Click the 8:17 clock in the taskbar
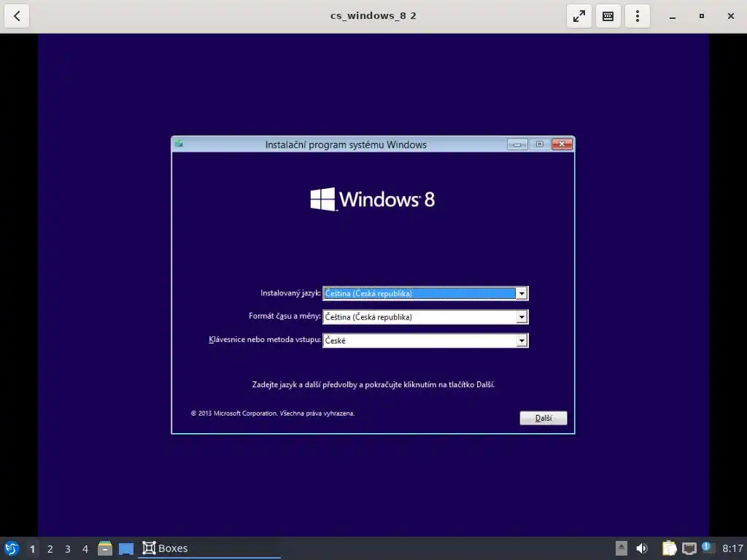The height and width of the screenshot is (560, 747). (x=732, y=548)
